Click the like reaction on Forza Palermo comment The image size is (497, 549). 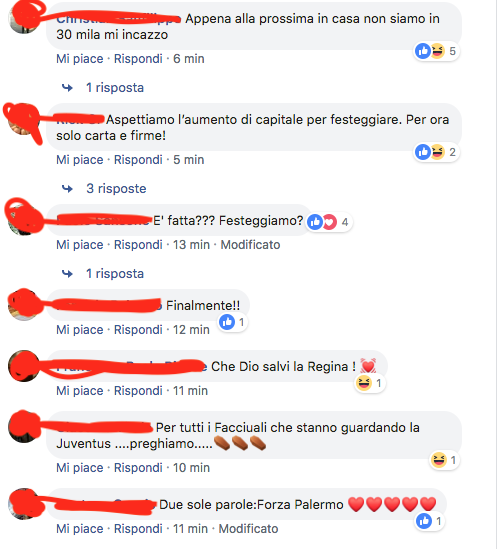(x=424, y=521)
